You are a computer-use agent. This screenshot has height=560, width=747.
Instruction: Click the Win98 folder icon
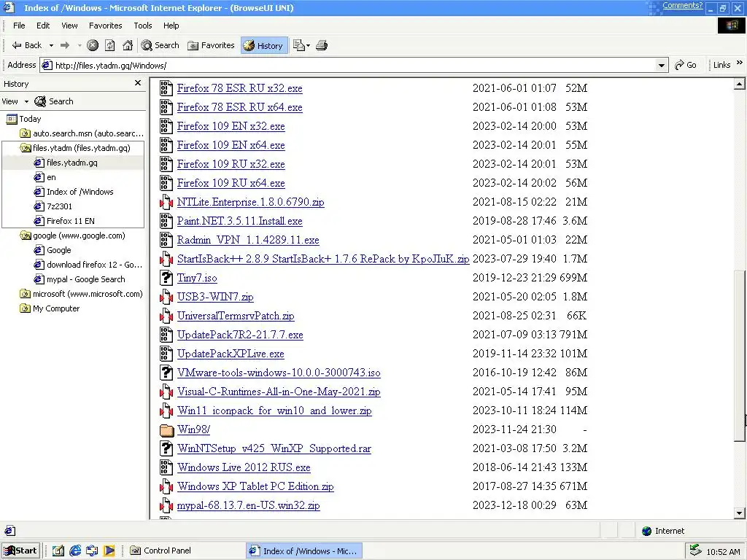[x=166, y=430]
